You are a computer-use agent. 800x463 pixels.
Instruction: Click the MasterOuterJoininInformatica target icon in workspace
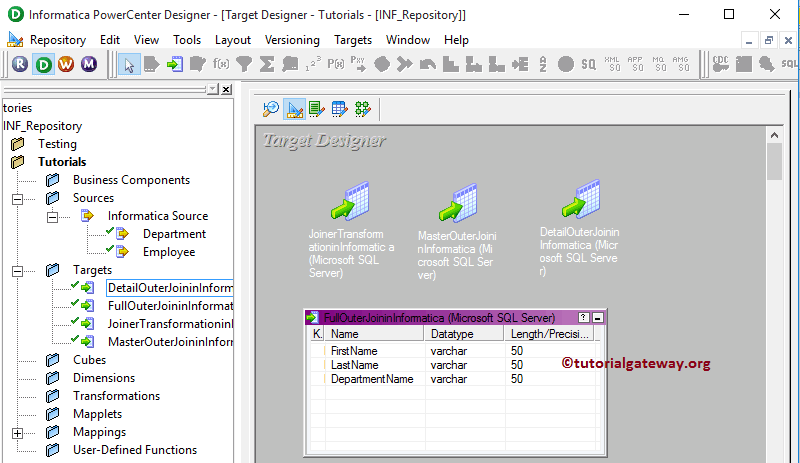click(x=457, y=206)
